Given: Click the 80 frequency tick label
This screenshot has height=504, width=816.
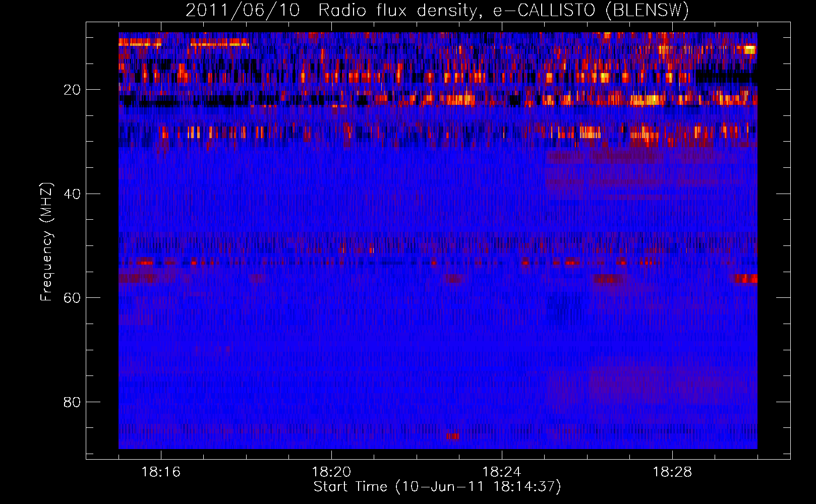Looking at the screenshot, I should 72,402.
